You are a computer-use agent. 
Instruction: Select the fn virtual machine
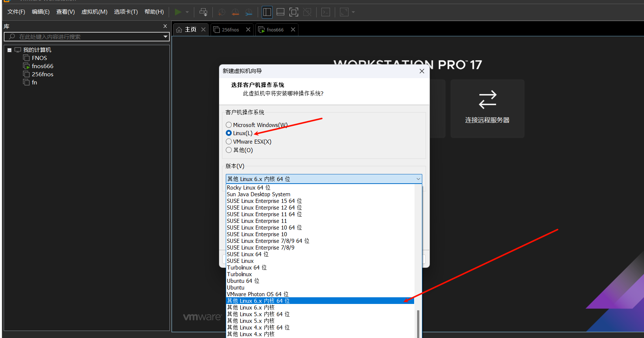34,83
